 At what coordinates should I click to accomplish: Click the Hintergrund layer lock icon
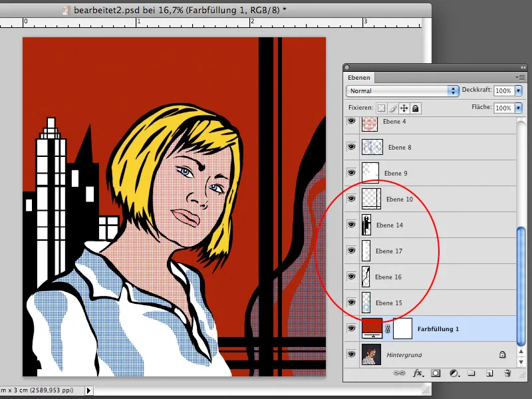tap(503, 354)
